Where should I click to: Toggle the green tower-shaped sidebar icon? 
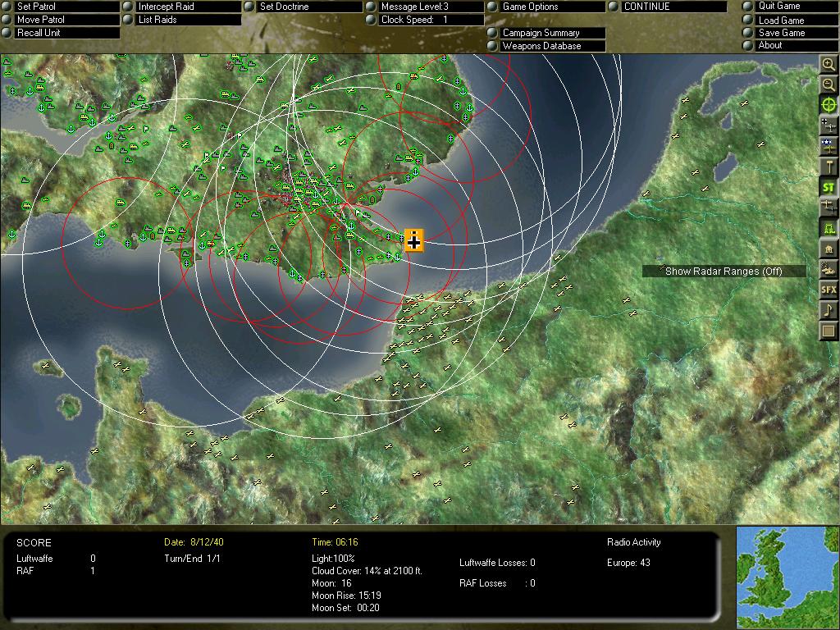coord(829,228)
